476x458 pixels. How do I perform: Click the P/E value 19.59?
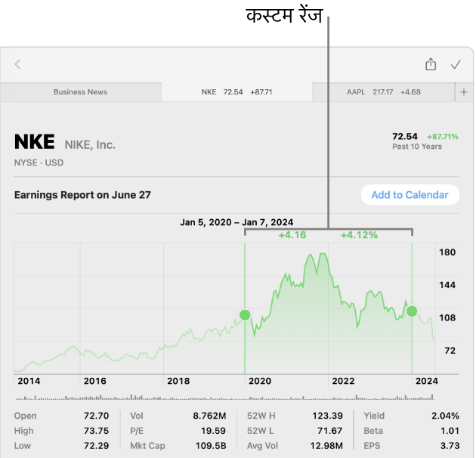tap(213, 431)
